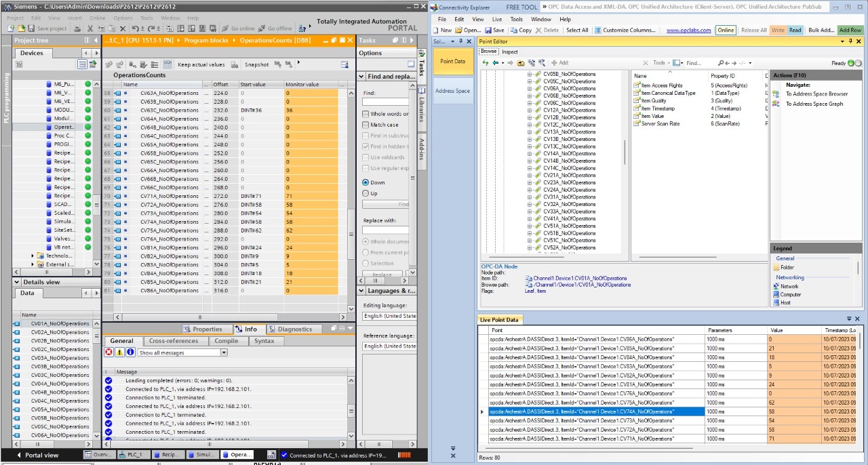Enable the Match case checkbox
The width and height of the screenshot is (868, 465).
(366, 125)
